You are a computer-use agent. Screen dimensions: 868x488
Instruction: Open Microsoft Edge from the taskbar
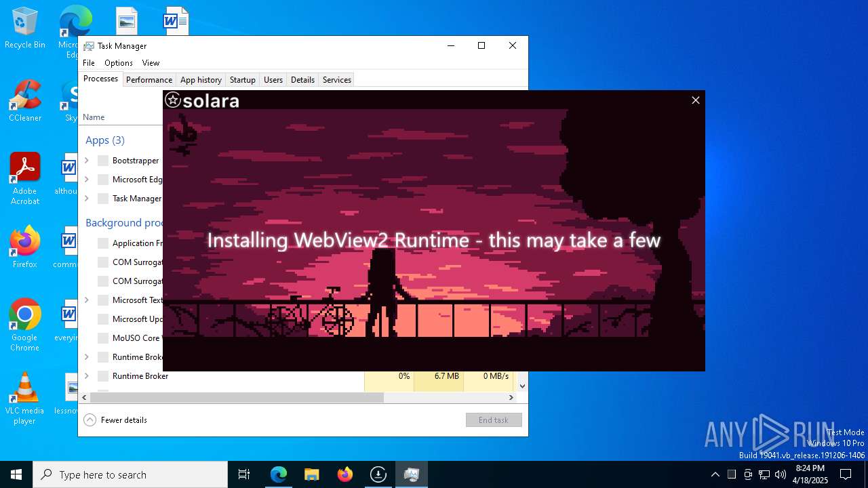click(279, 474)
